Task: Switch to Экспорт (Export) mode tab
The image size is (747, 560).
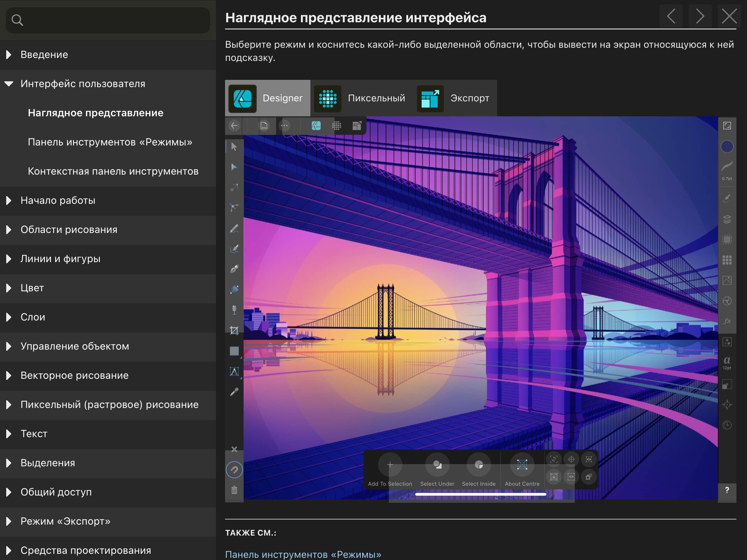Action: coord(456,98)
